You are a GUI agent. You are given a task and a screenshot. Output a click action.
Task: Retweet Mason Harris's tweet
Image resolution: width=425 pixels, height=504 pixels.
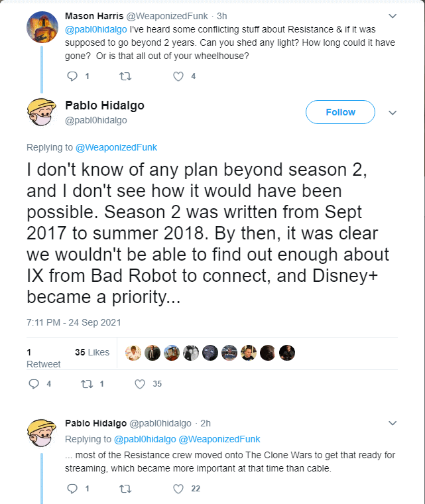[x=124, y=76]
